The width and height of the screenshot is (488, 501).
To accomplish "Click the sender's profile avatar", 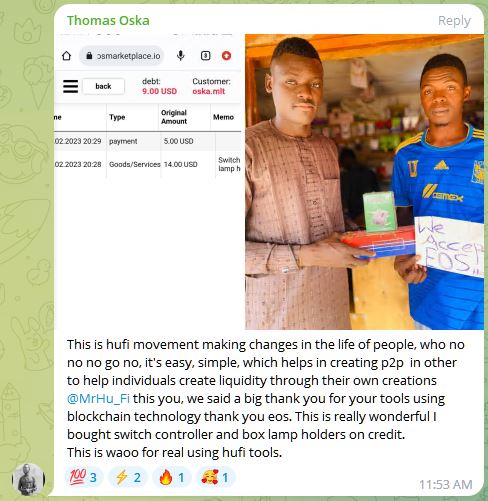I will 28,479.
